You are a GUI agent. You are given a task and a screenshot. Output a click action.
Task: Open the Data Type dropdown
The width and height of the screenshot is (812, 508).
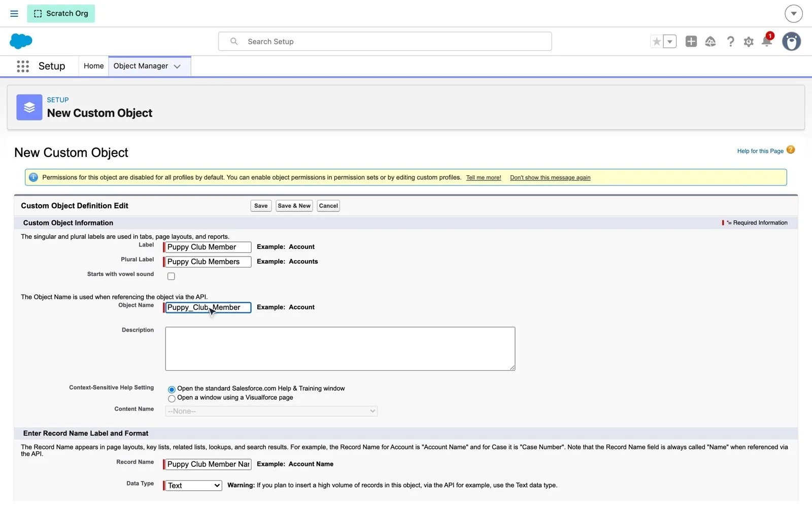[194, 486]
